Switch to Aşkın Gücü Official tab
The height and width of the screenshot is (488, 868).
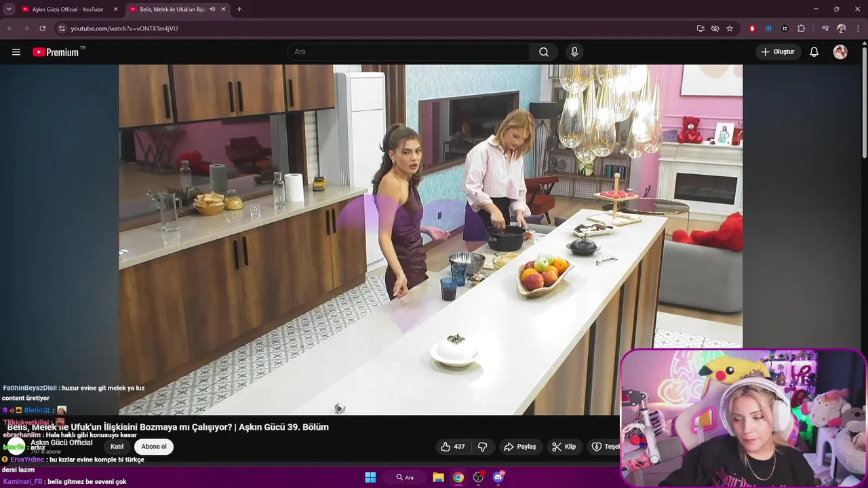pos(68,9)
